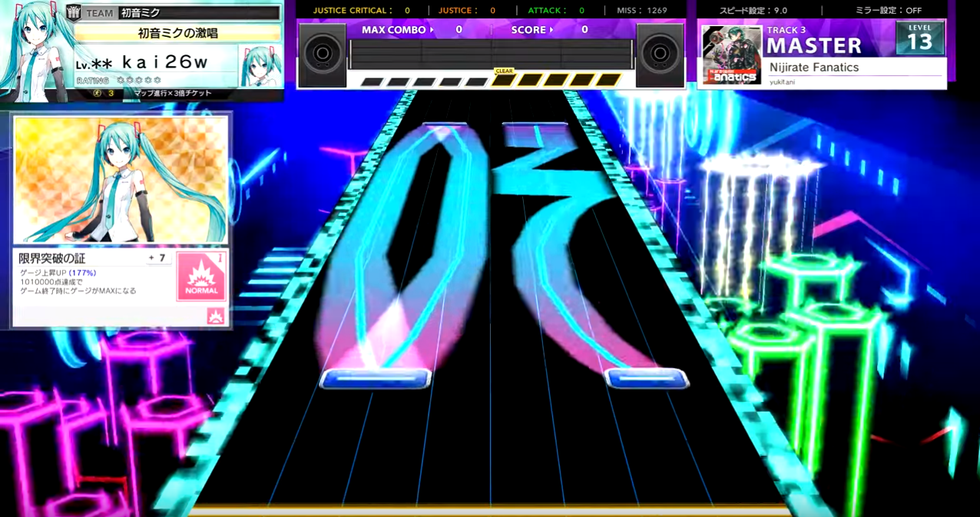Click the green ATTACK counter

pos(556,10)
